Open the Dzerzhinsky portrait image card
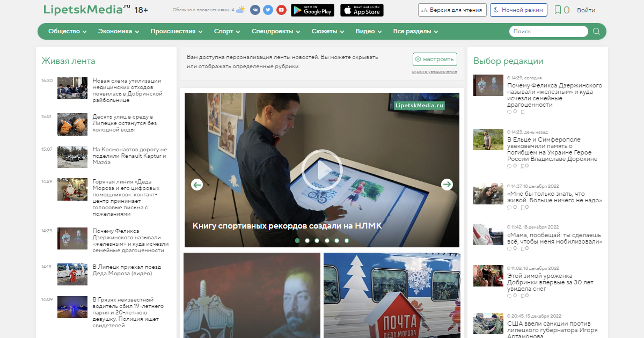 click(252, 296)
